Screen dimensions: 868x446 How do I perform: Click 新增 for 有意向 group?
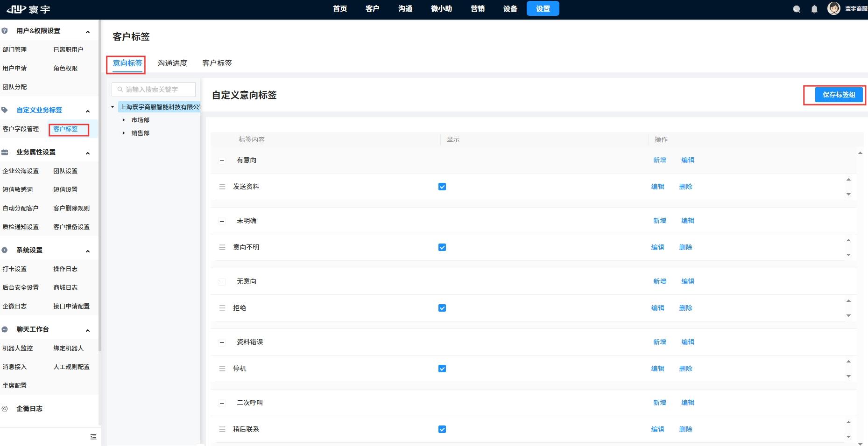660,160
